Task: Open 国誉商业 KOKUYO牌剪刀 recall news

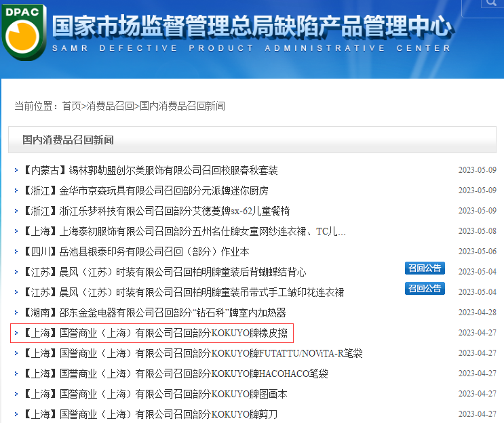Action: coord(151,414)
